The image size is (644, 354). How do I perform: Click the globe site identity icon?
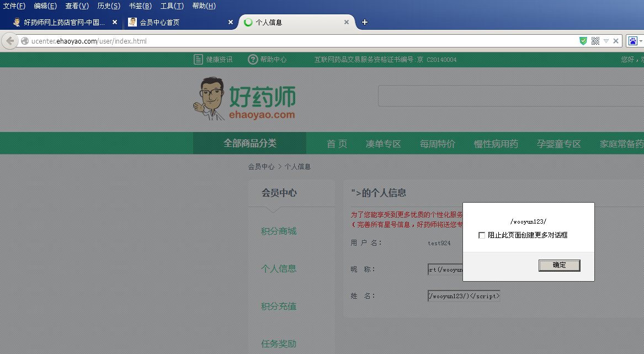tap(25, 41)
